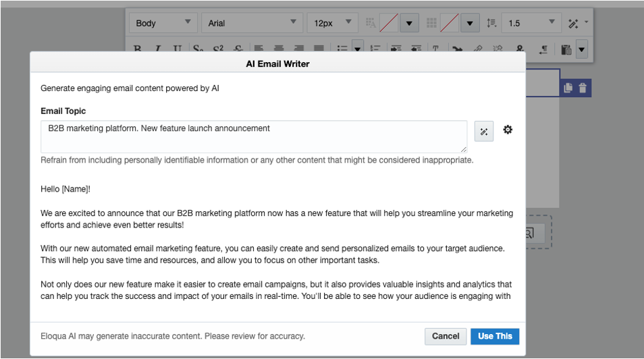
Task: Click the text color swatch
Action: point(388,24)
